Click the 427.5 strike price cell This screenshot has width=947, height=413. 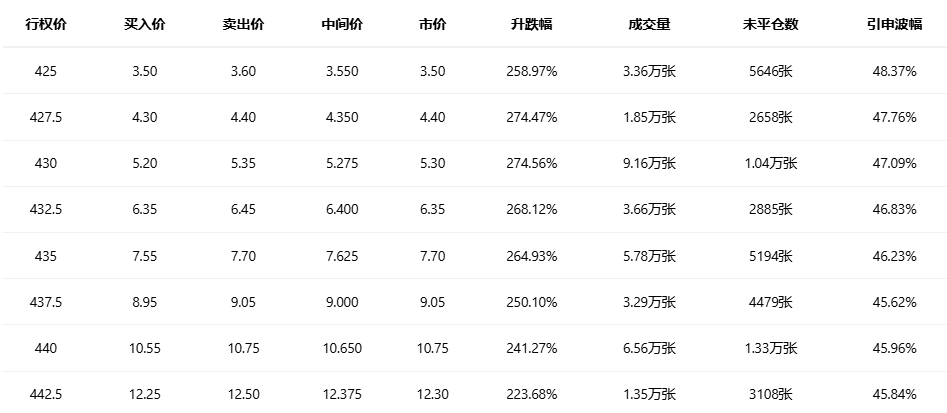point(46,117)
